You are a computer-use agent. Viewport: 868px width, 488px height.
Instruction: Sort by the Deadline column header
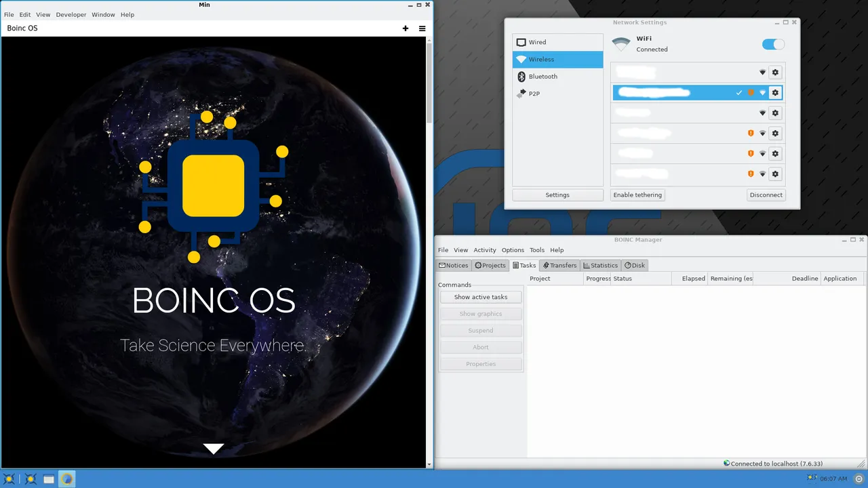pyautogui.click(x=787, y=279)
